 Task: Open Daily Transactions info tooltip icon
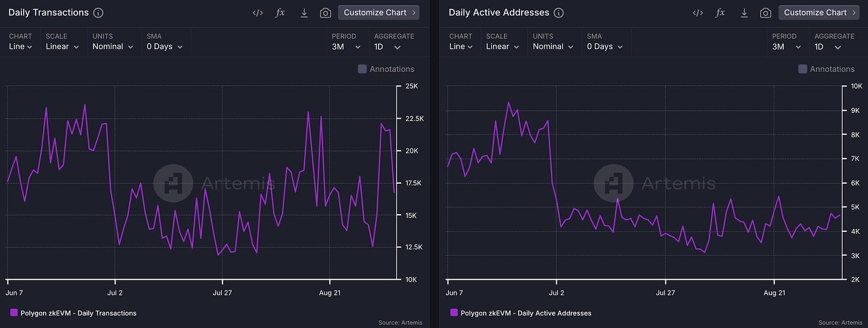98,13
